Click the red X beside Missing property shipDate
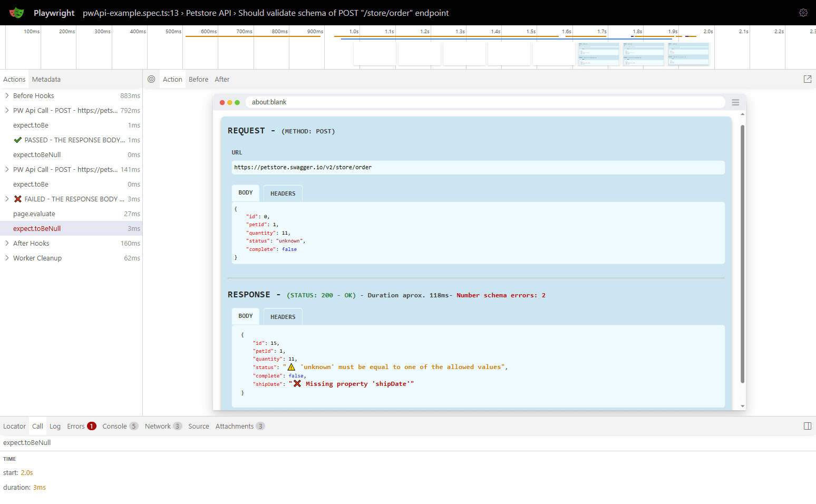 [297, 383]
